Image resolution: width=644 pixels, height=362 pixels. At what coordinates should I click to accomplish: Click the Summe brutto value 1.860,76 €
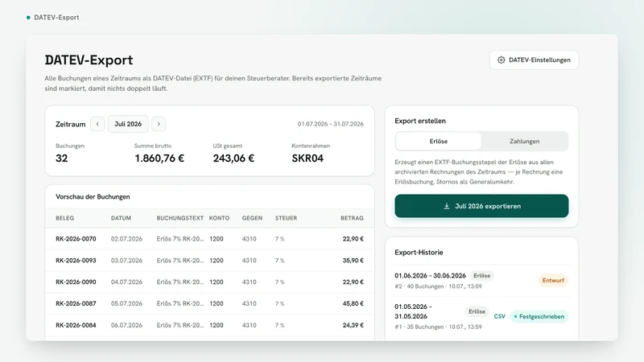click(159, 158)
